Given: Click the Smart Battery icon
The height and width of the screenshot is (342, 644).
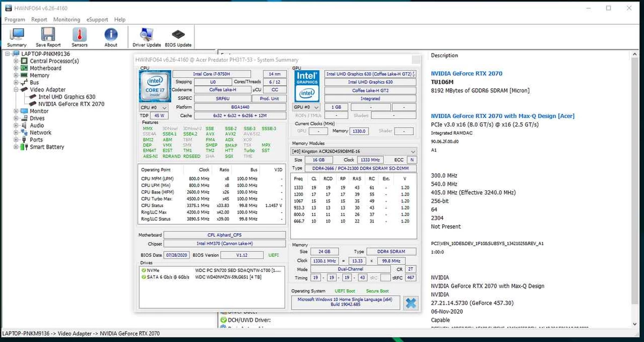Looking at the screenshot, I should pos(24,147).
